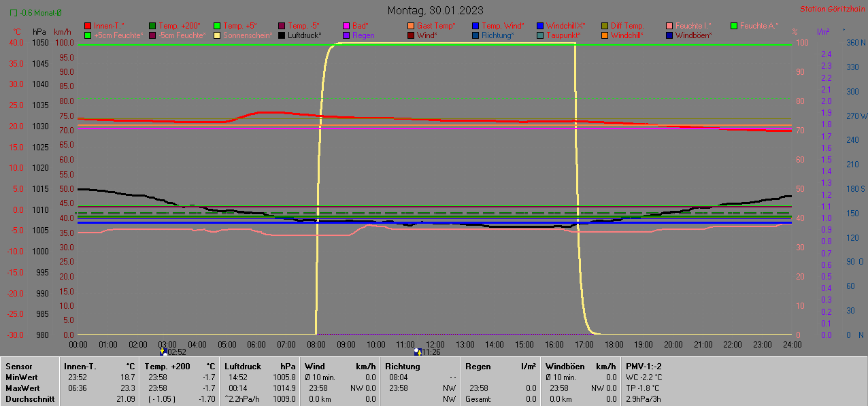Click the Luftdruck maximum 1014.9

click(284, 388)
